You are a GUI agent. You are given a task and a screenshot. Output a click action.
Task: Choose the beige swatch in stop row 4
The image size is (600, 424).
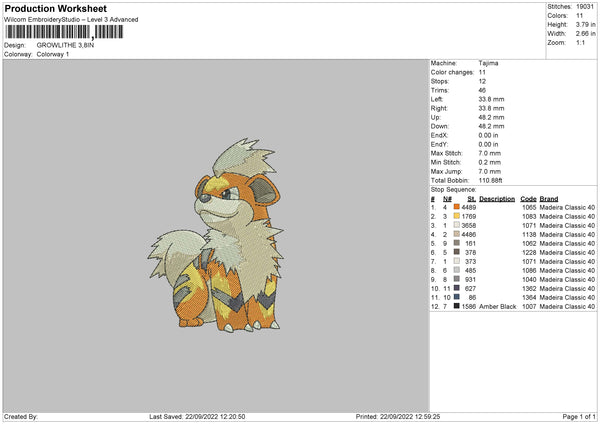click(457, 234)
